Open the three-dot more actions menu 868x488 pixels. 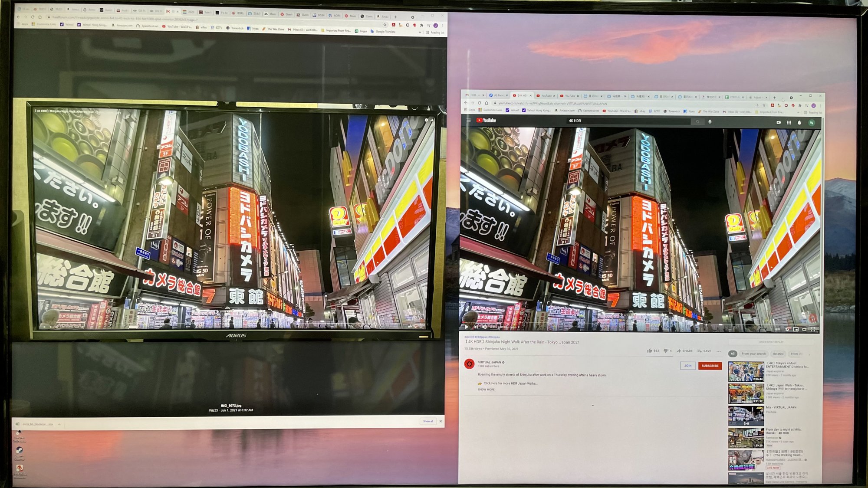coord(719,351)
